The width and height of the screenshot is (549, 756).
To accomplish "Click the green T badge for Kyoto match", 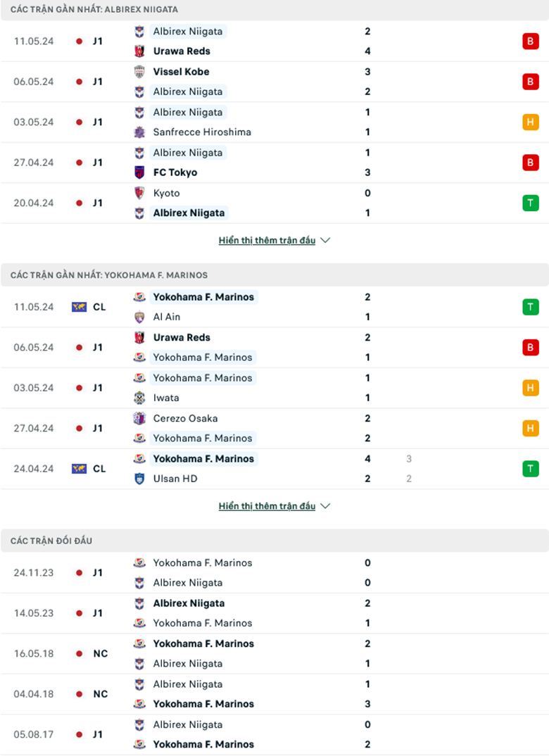I will [x=530, y=203].
